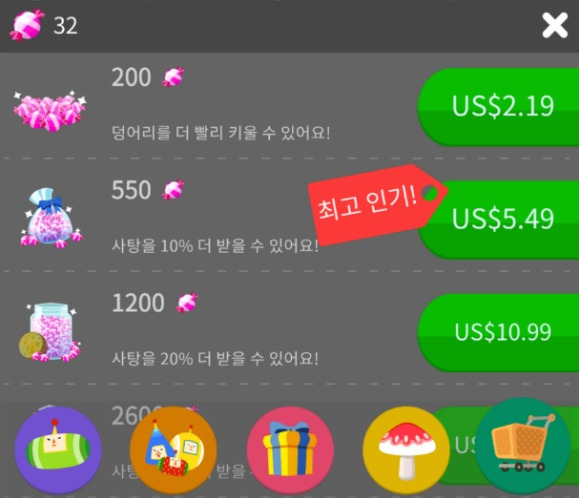Open the cousins group character icon
This screenshot has width=579, height=498.
point(173,450)
